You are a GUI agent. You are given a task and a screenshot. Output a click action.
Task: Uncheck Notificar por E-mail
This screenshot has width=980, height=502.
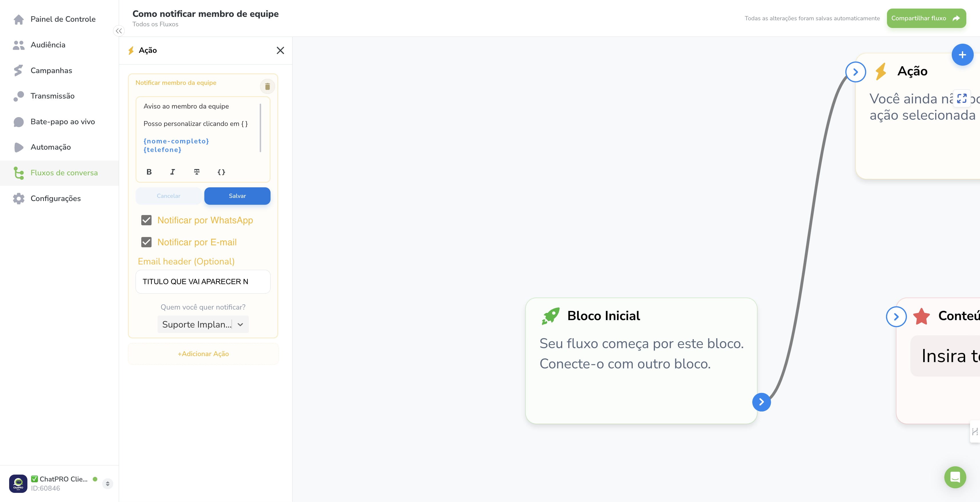coord(146,242)
